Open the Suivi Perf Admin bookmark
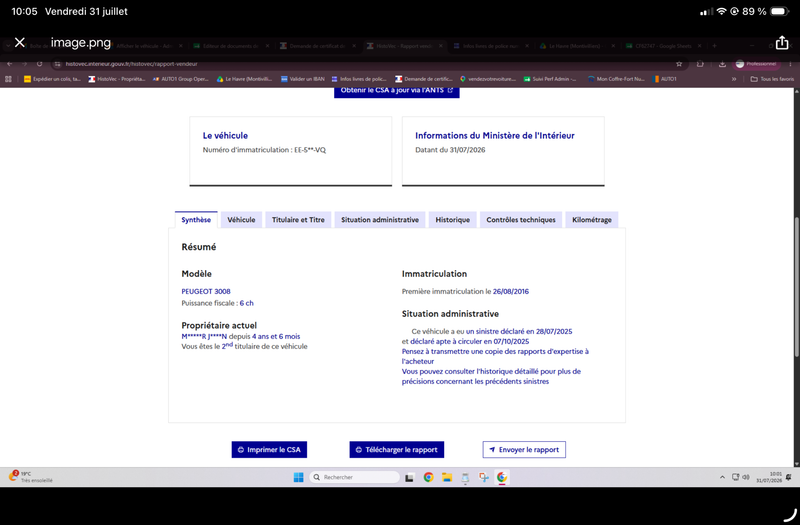Image resolution: width=800 pixels, height=525 pixels. pyautogui.click(x=550, y=79)
